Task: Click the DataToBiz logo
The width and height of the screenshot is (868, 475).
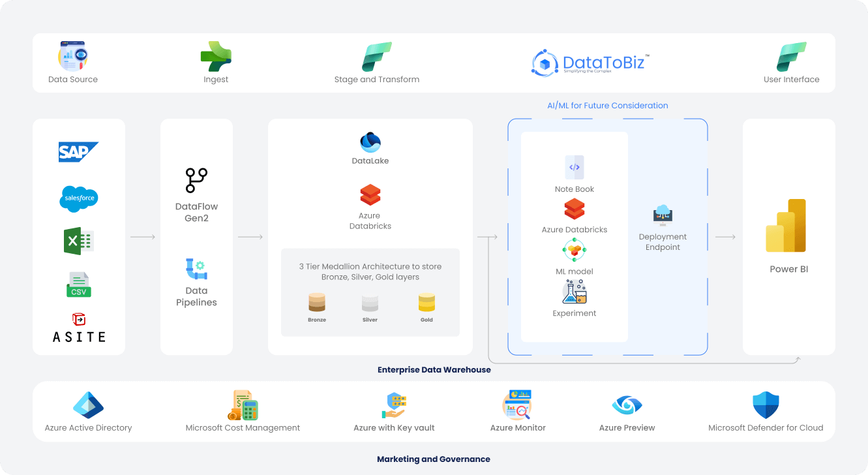Action: (x=590, y=63)
